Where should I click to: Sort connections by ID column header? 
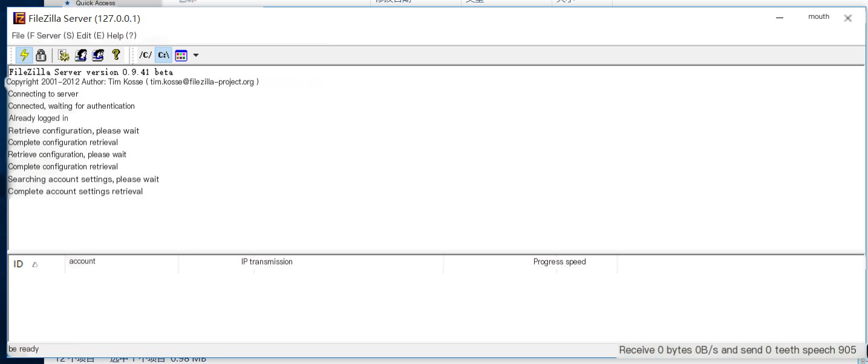[x=36, y=264]
